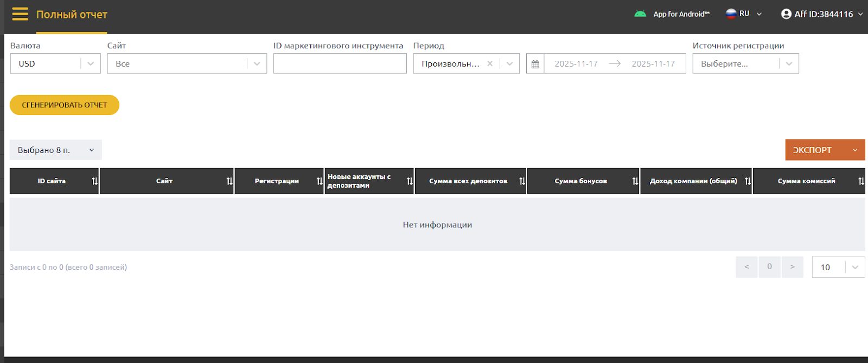Screen dimensions: 868x363
Task: Open the hamburger menu icon
Action: point(20,14)
